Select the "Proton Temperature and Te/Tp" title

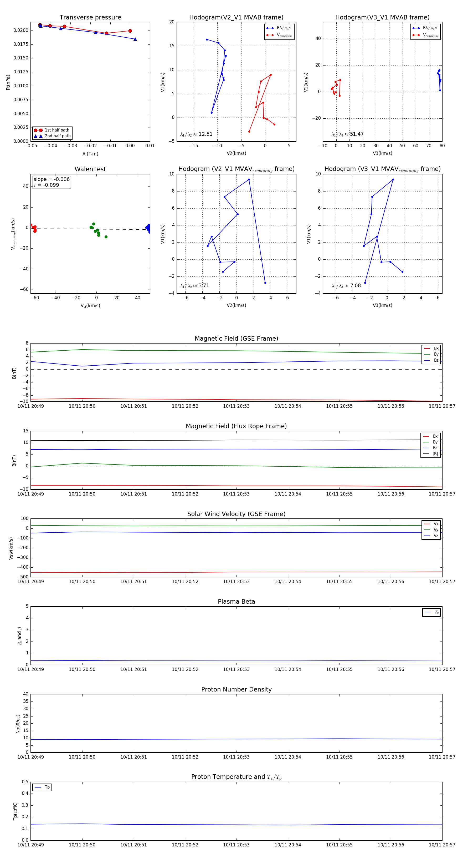236,777
